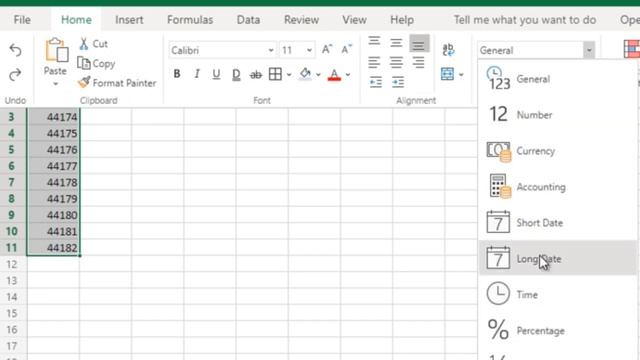Switch to the Insert tab
640x360 pixels.
click(129, 20)
